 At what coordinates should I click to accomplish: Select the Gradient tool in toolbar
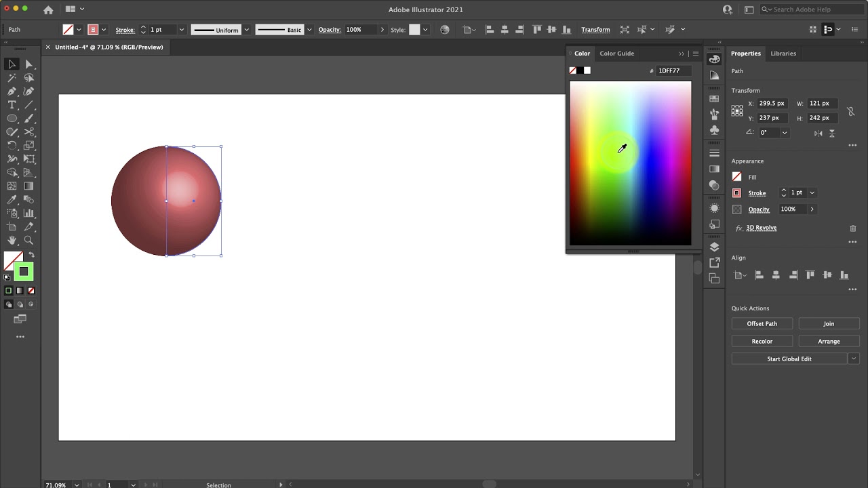pyautogui.click(x=29, y=186)
